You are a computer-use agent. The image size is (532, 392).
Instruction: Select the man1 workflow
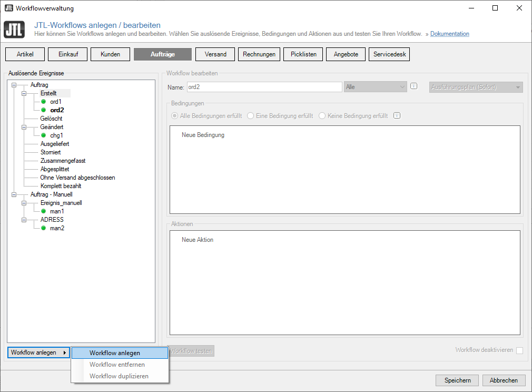[x=57, y=211]
